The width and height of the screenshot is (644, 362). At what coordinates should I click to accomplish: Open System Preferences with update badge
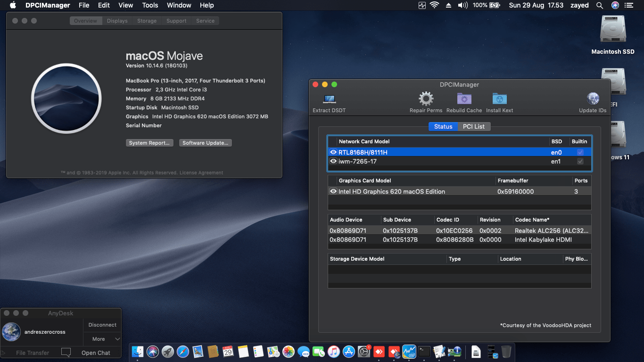(x=364, y=351)
